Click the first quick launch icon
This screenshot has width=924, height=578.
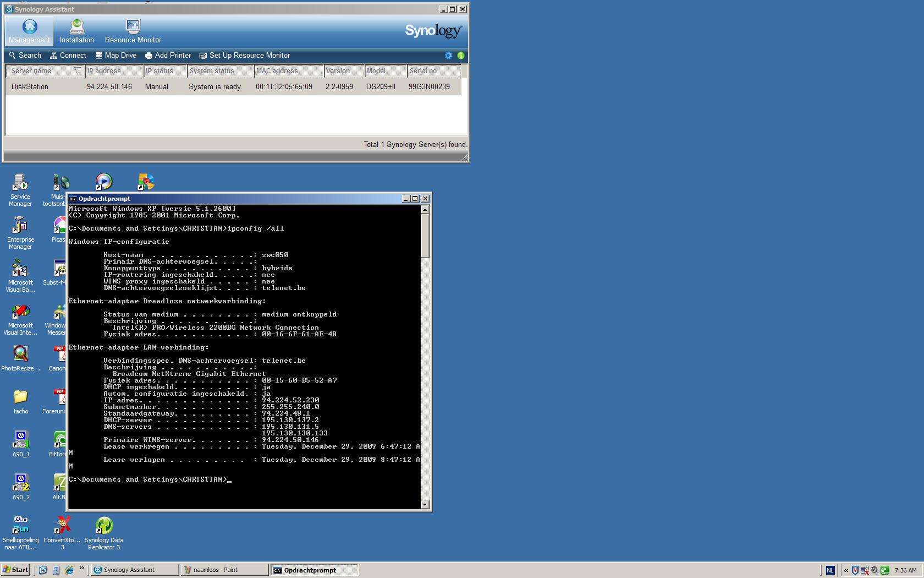(43, 570)
